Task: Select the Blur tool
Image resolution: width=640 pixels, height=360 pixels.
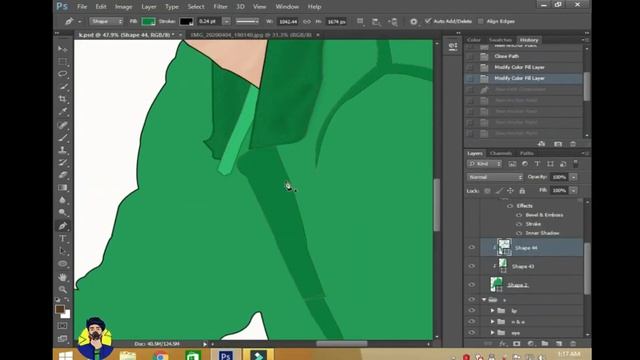Action: 62,200
